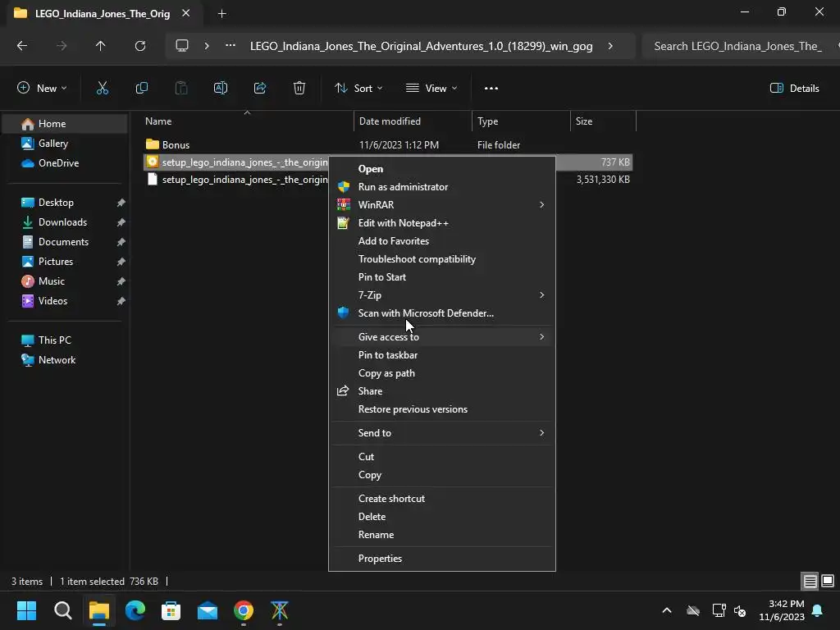Expand the chevron after This PC icon
Viewport: 840px width, 630px height.
click(206, 46)
